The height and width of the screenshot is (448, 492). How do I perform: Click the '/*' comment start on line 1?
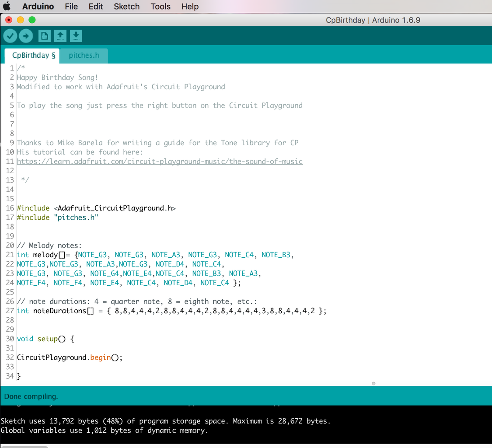point(21,68)
